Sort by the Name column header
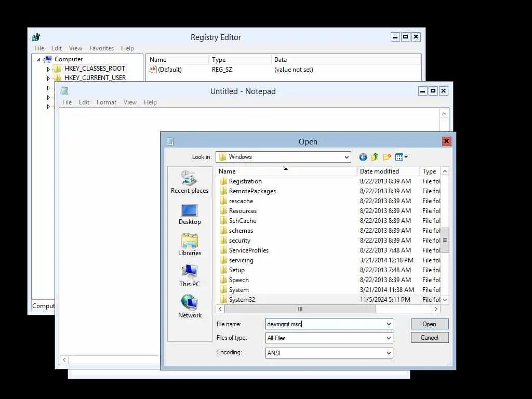 click(286, 171)
